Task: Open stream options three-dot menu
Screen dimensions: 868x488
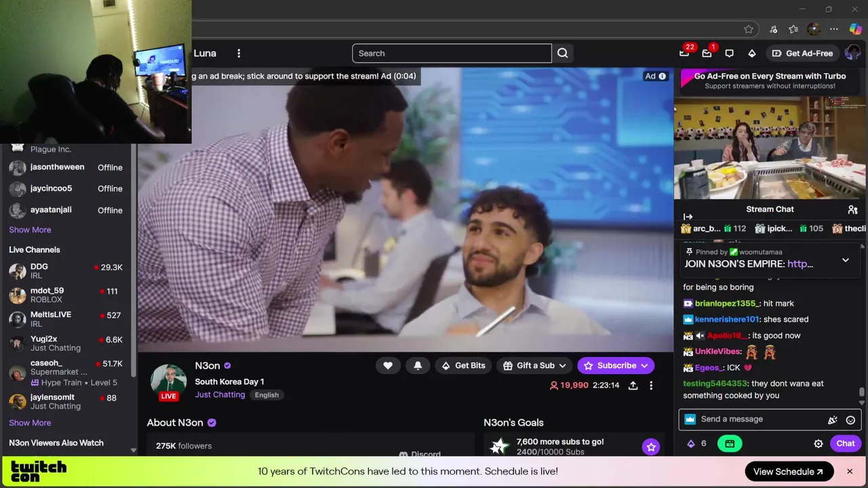Action: click(651, 385)
